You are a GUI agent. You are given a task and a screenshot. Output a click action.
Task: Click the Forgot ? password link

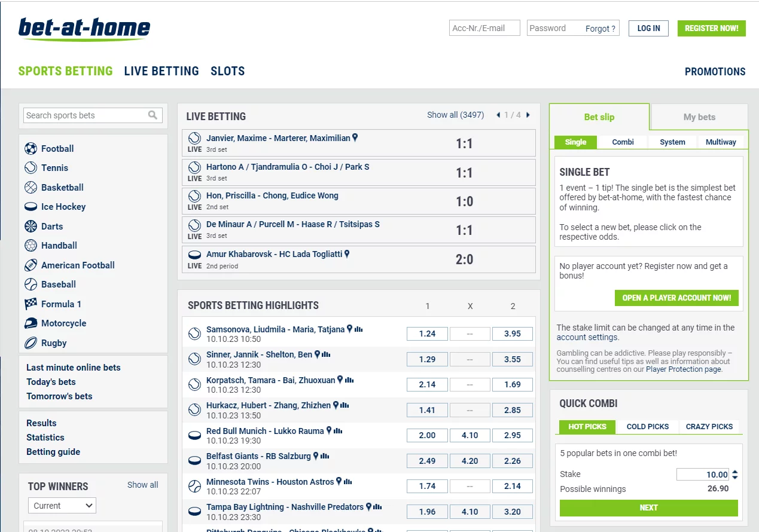pos(601,29)
